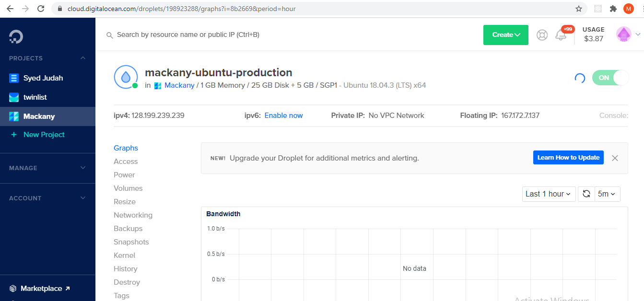Click the plus icon for New Project
The width and height of the screenshot is (644, 301).
pyautogui.click(x=14, y=135)
